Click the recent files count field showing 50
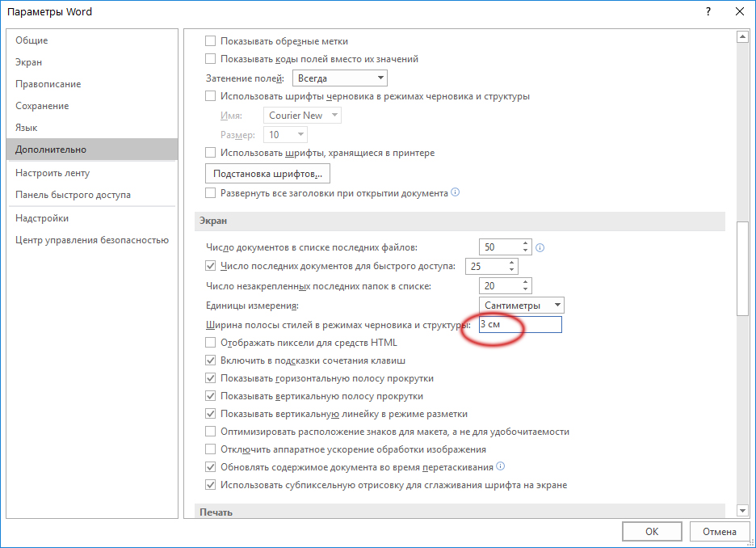 [500, 247]
